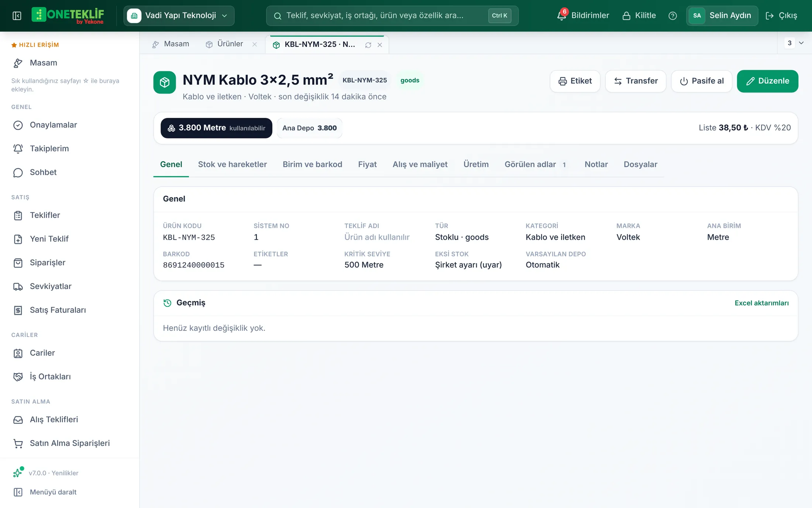Open Satış Faturaları in sidebar
The image size is (812, 508).
tap(70, 310)
